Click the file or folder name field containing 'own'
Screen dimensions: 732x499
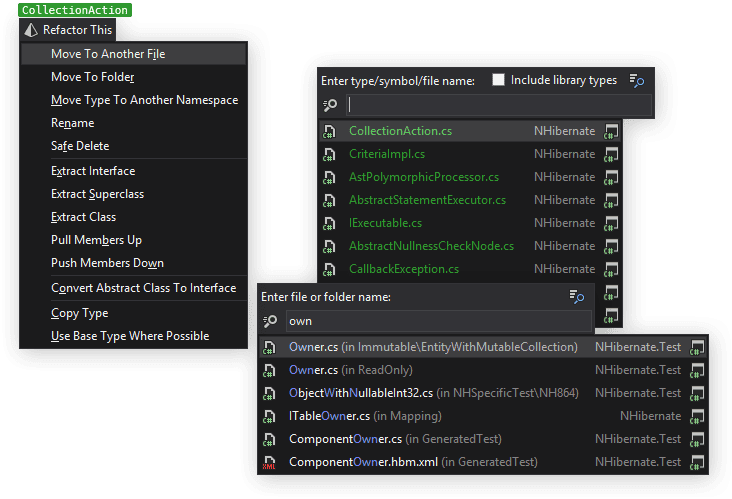click(438, 321)
